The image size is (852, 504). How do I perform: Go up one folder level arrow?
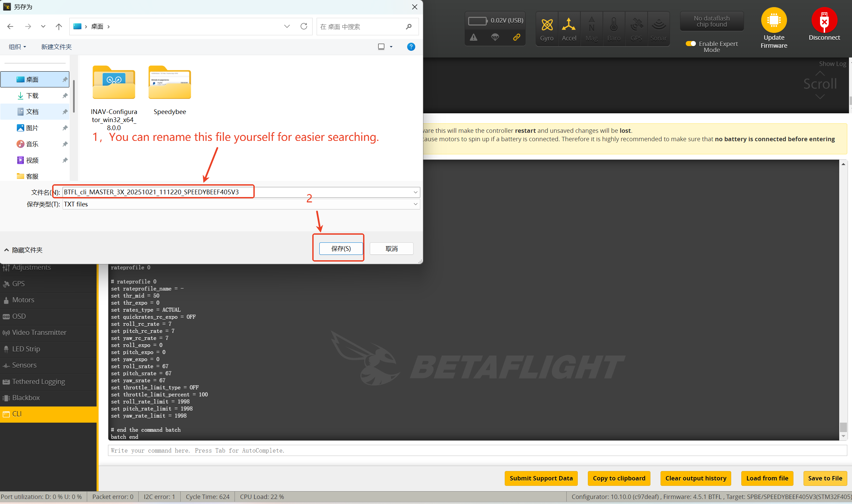pos(59,27)
